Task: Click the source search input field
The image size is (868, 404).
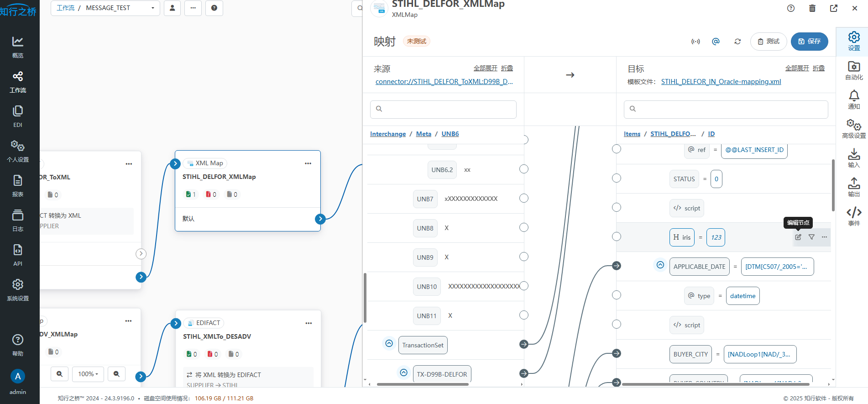Action: click(x=443, y=109)
